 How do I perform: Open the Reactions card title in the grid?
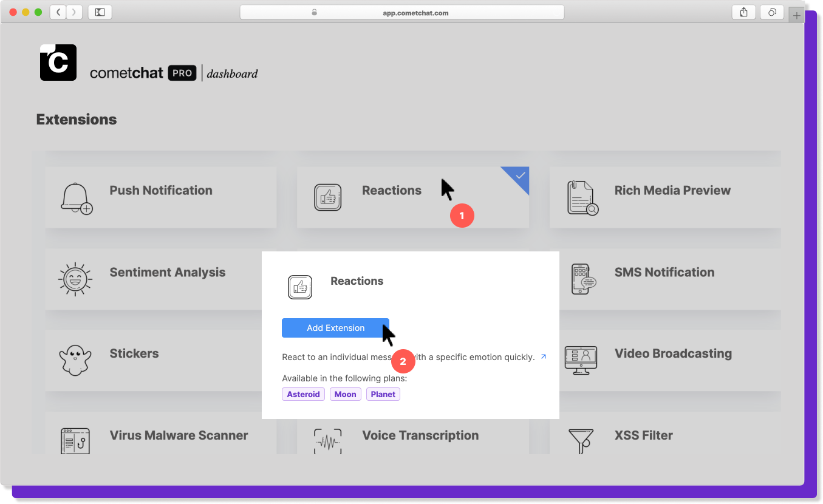point(392,191)
